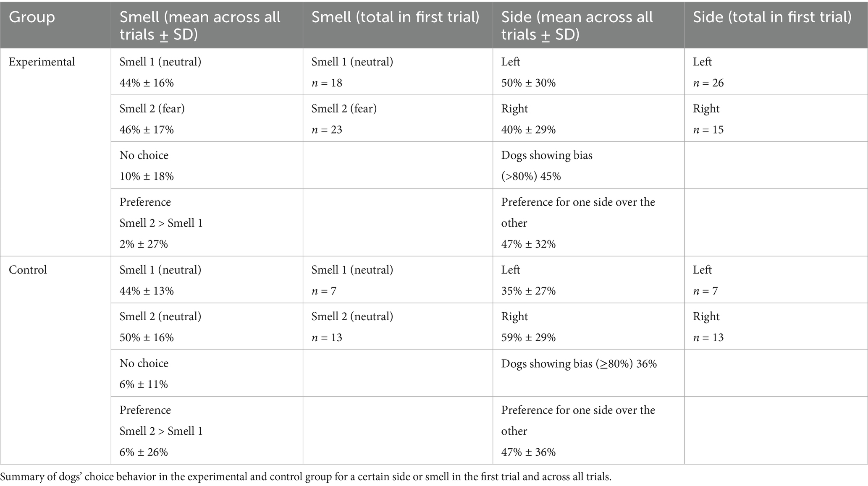Select the '10% ± 18%' no choice value
Viewport: 868px width, 486px height.
point(147,176)
